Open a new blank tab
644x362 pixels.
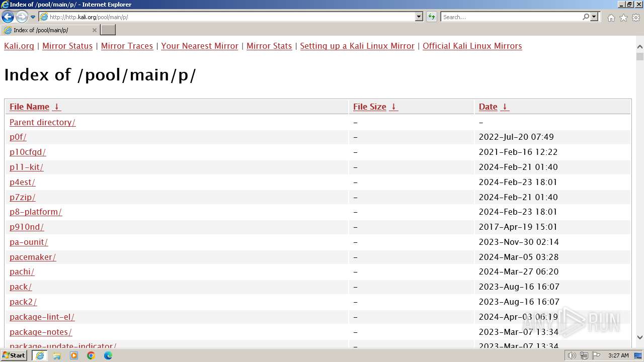click(x=108, y=30)
